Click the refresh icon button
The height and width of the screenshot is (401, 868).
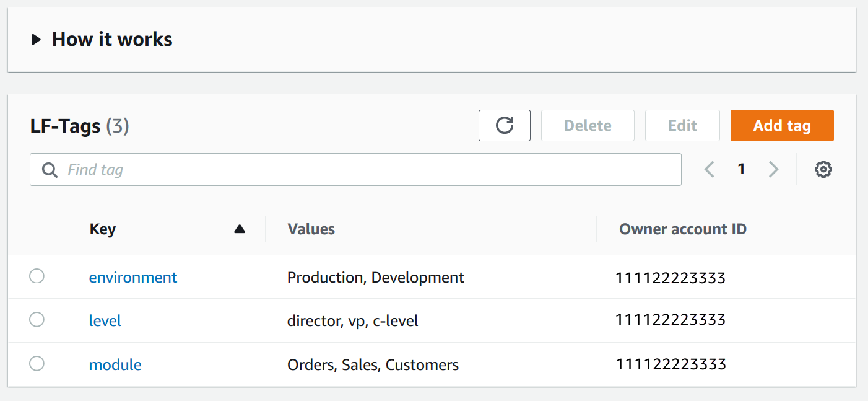[x=504, y=125]
